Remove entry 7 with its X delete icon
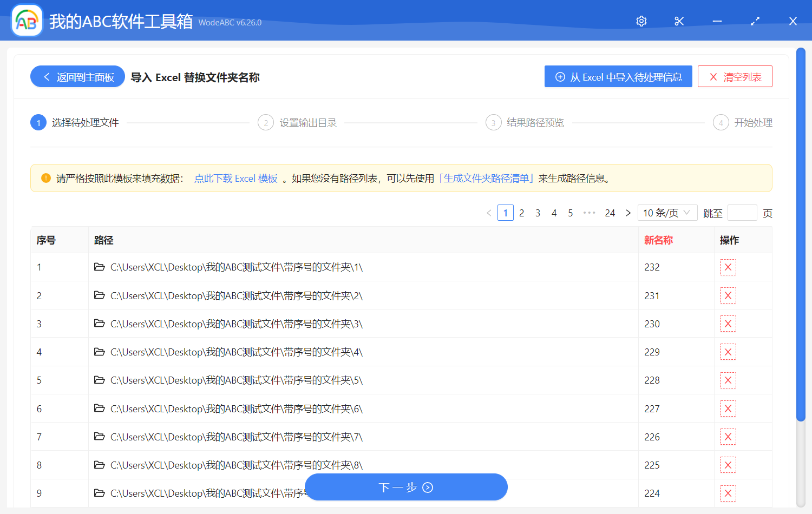This screenshot has width=812, height=514. coord(728,437)
